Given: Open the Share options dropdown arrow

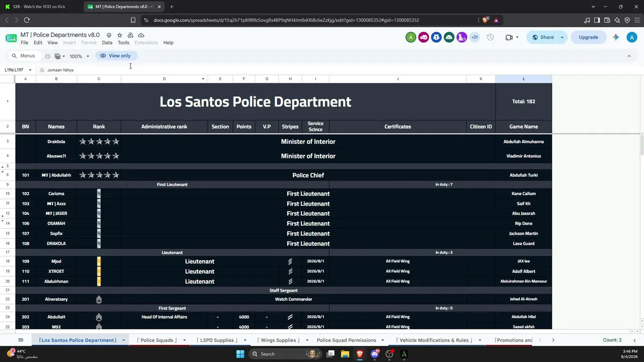Looking at the screenshot, I should pyautogui.click(x=562, y=37).
